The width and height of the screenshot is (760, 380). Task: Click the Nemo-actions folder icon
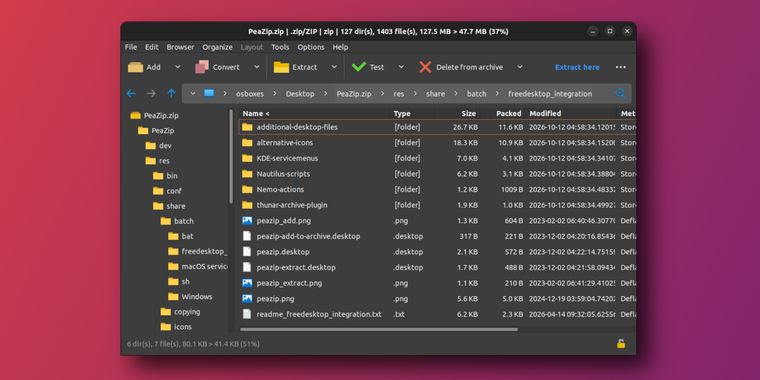point(247,189)
